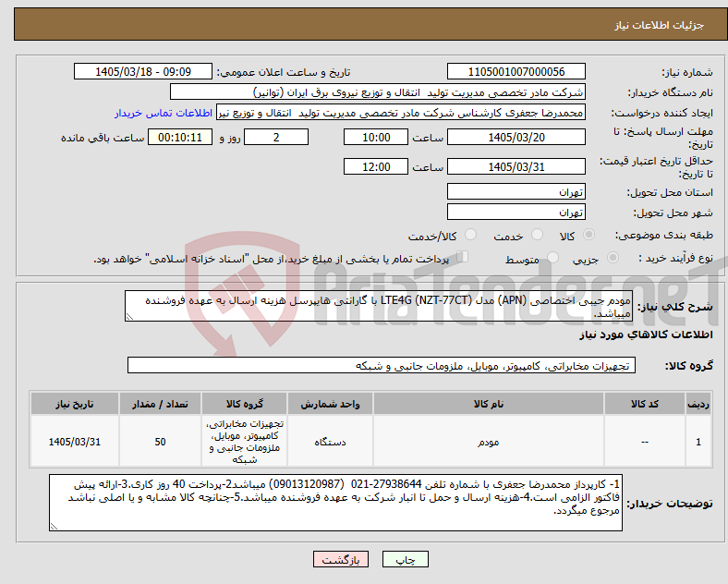Click the چاپ print button

[406, 559]
